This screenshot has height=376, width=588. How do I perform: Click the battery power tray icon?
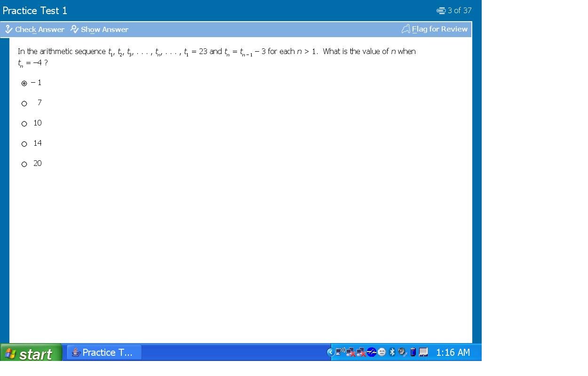point(413,352)
